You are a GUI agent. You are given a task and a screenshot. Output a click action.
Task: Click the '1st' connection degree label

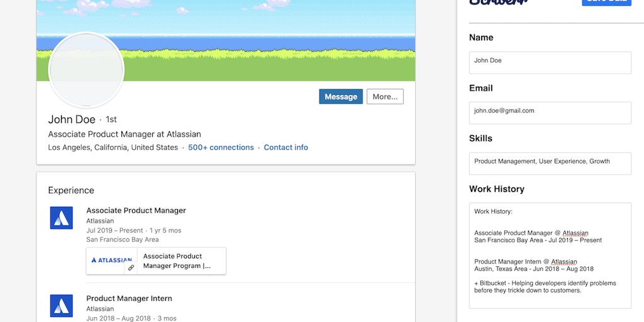coord(111,119)
